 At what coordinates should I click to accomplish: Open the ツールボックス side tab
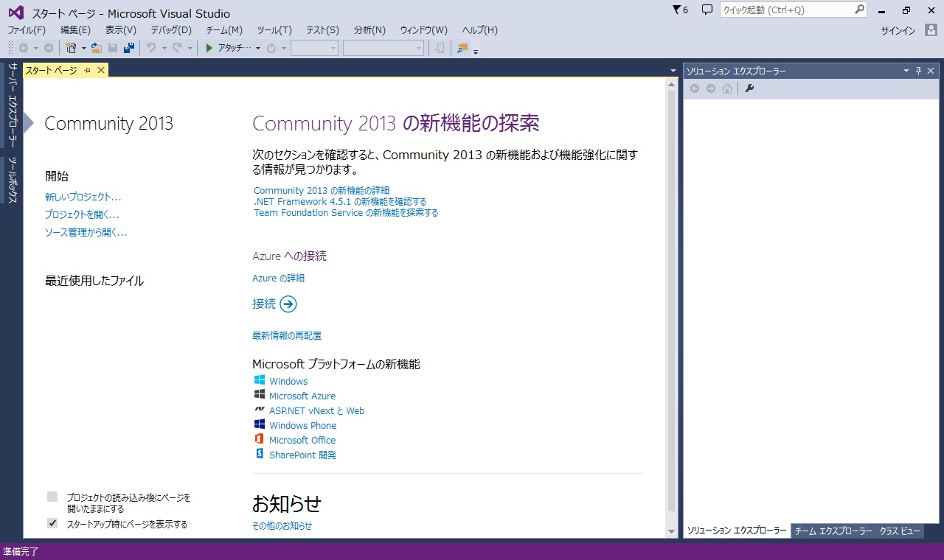click(x=12, y=180)
